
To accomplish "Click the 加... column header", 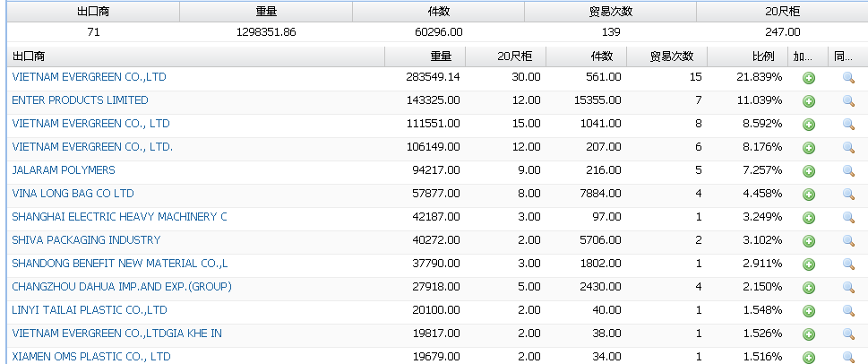I will (x=808, y=56).
